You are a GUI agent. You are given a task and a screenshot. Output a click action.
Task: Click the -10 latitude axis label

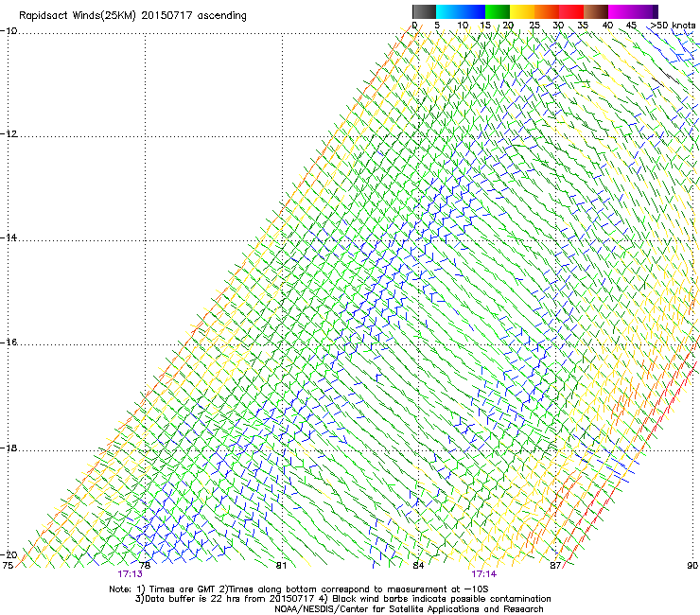9,31
